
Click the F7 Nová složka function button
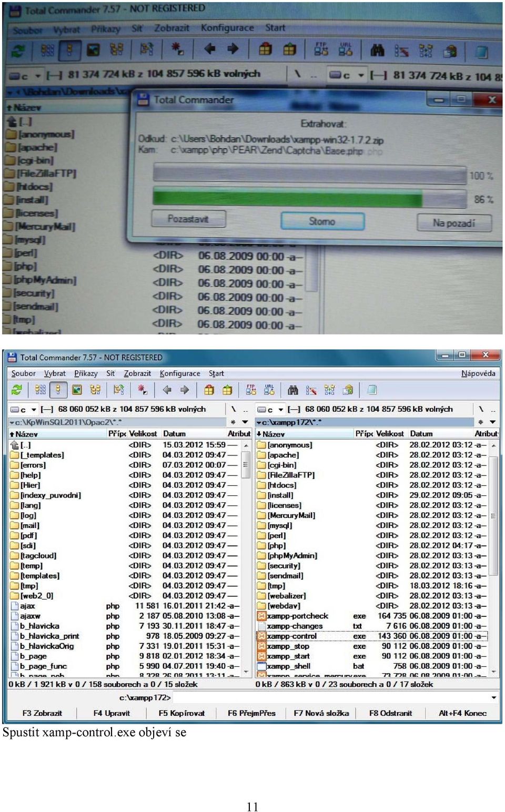coord(321,713)
